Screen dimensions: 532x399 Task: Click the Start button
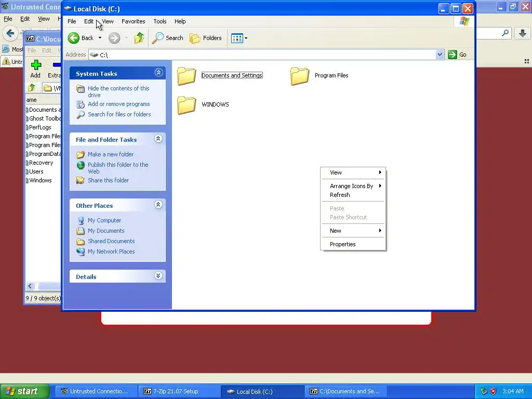tap(24, 392)
